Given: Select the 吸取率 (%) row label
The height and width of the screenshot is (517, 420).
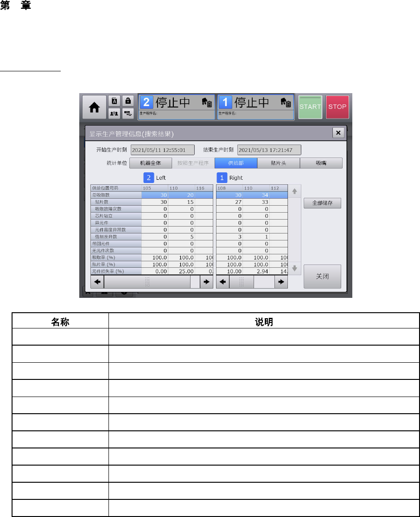Looking at the screenshot, I should point(116,257).
